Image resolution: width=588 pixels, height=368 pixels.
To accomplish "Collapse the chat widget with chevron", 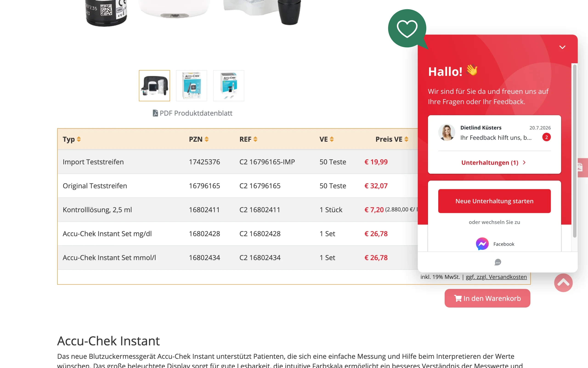I will (x=562, y=47).
